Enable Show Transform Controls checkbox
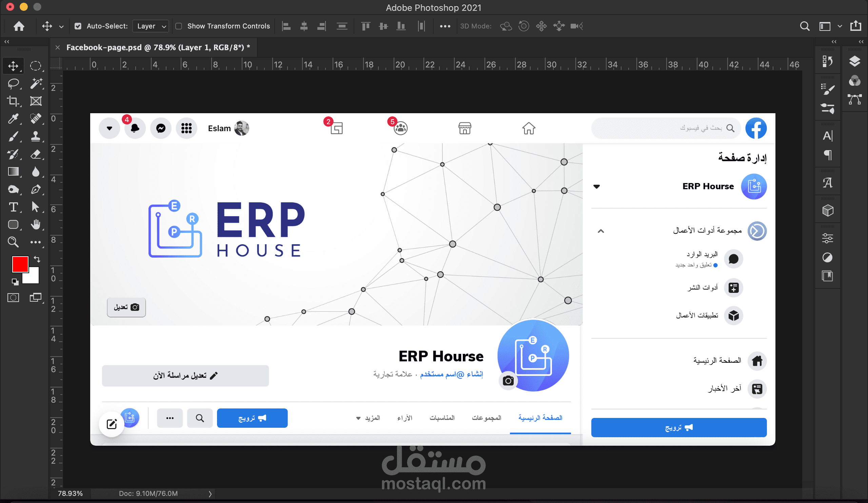The image size is (868, 503). [179, 26]
